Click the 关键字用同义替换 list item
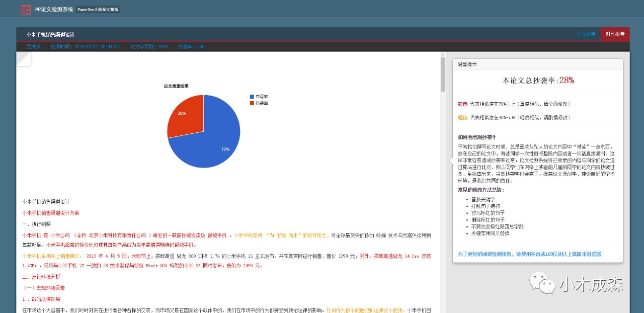The image size is (644, 313). click(x=491, y=233)
